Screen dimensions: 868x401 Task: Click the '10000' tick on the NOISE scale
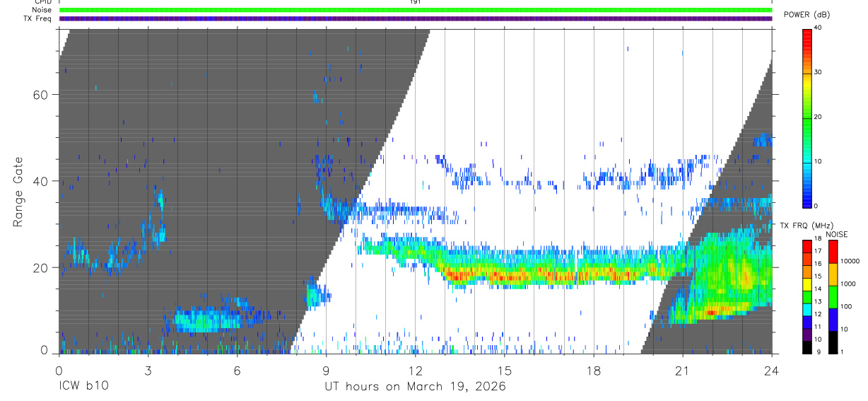(850, 261)
